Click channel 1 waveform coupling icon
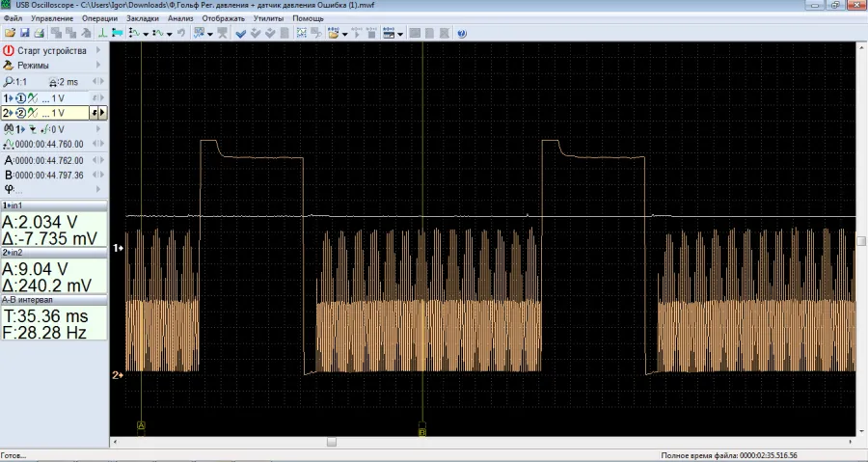The image size is (868, 462). 33,98
